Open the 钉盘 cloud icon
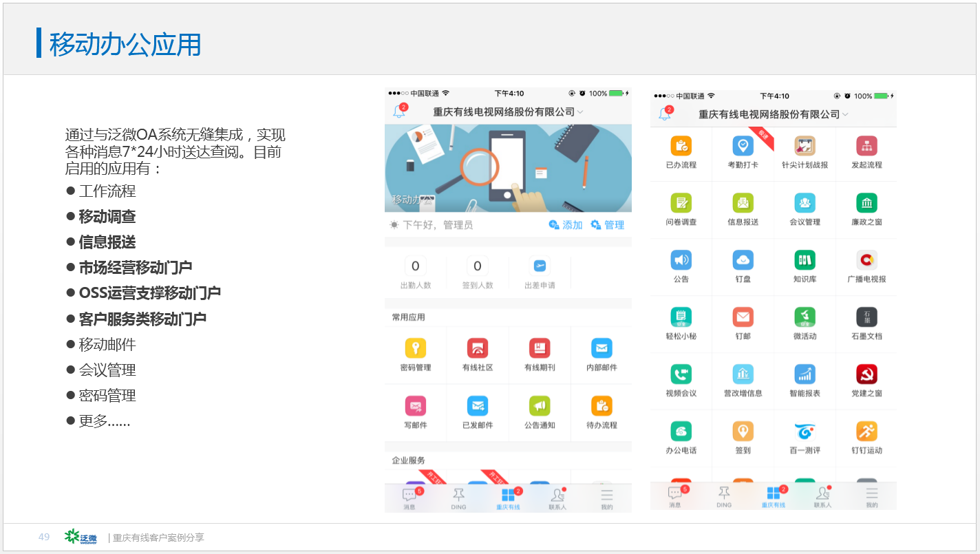 (x=743, y=260)
